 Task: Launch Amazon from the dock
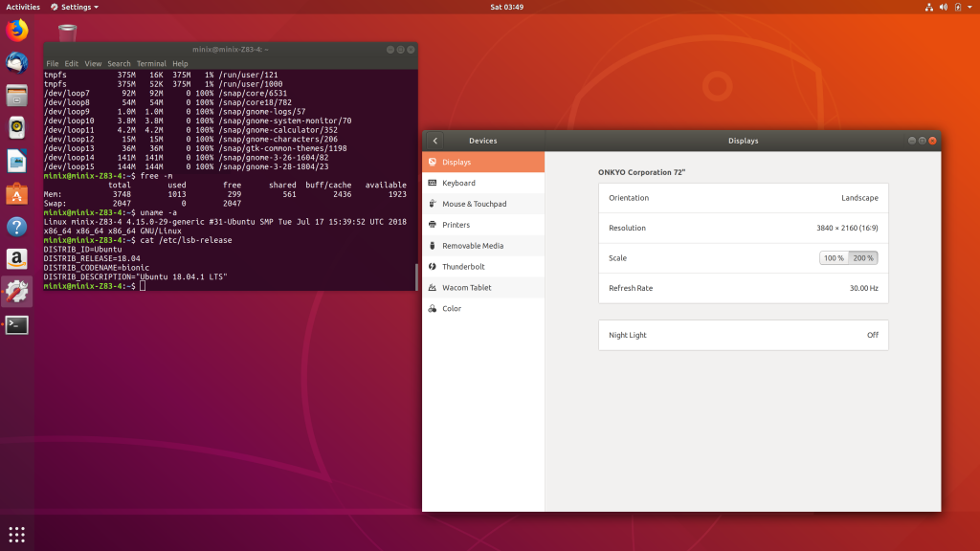17,259
